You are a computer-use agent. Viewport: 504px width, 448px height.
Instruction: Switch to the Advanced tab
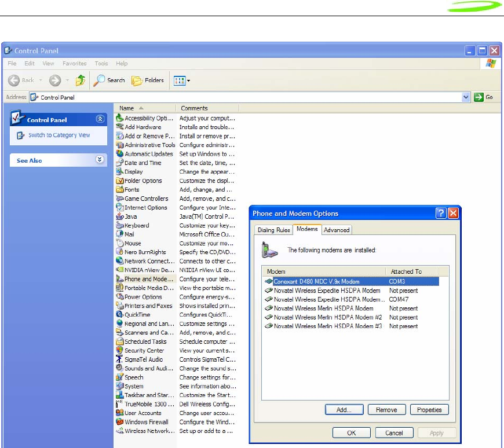click(337, 230)
